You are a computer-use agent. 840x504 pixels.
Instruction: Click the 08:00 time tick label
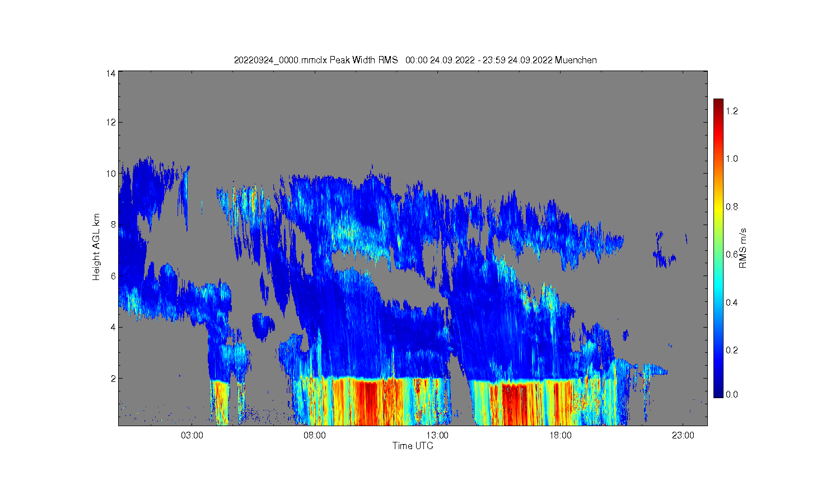click(x=315, y=436)
